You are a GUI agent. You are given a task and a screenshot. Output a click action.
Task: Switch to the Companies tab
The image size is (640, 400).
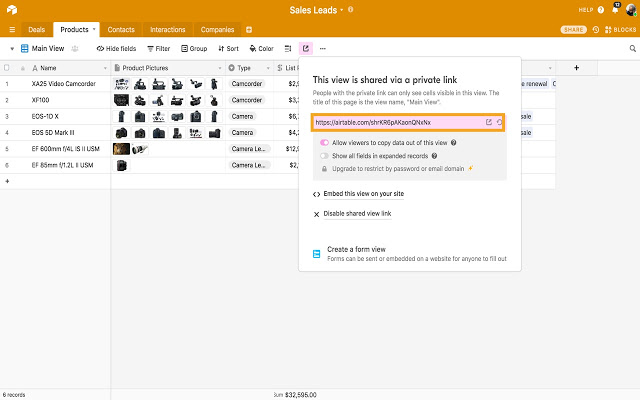click(217, 30)
